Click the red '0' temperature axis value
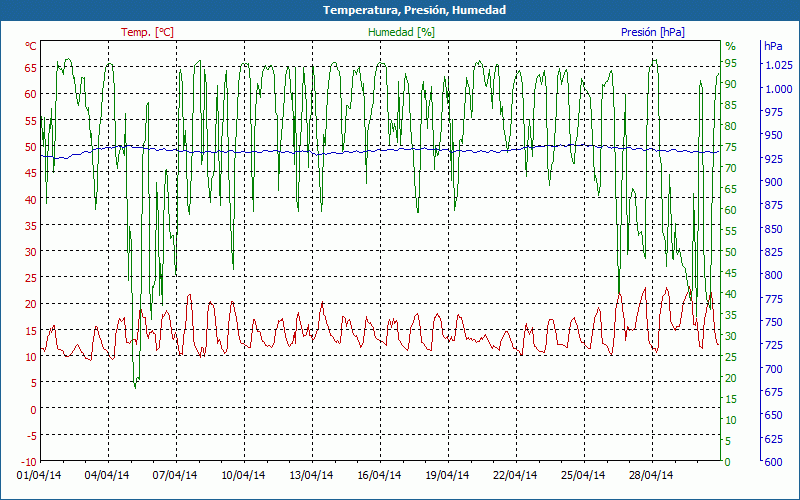This screenshot has height=500, width=800. [34, 409]
